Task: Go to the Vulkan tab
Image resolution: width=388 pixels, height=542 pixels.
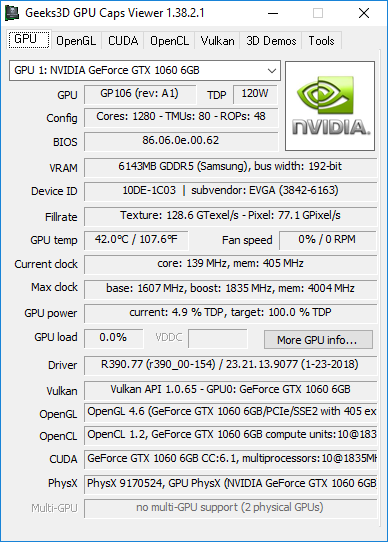Action: point(217,41)
